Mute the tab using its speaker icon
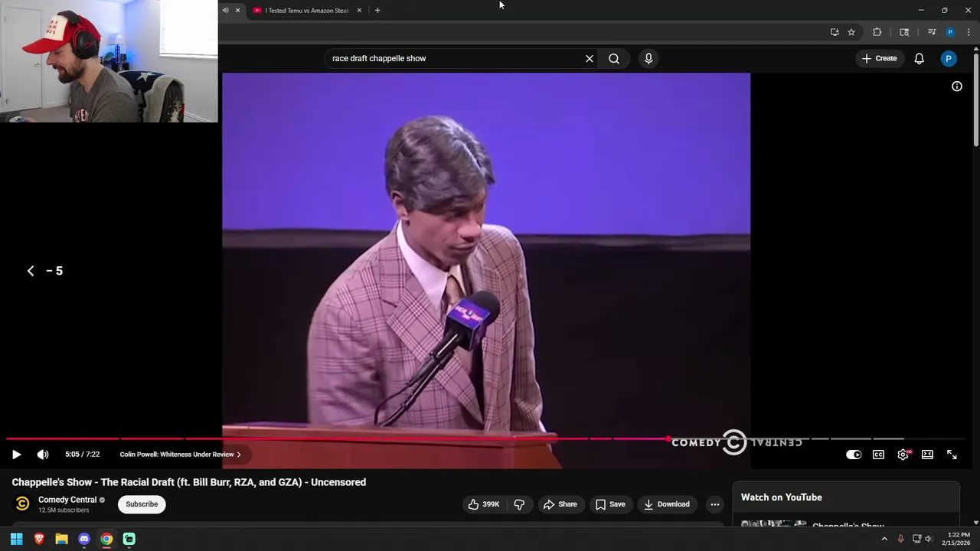 pyautogui.click(x=225, y=11)
